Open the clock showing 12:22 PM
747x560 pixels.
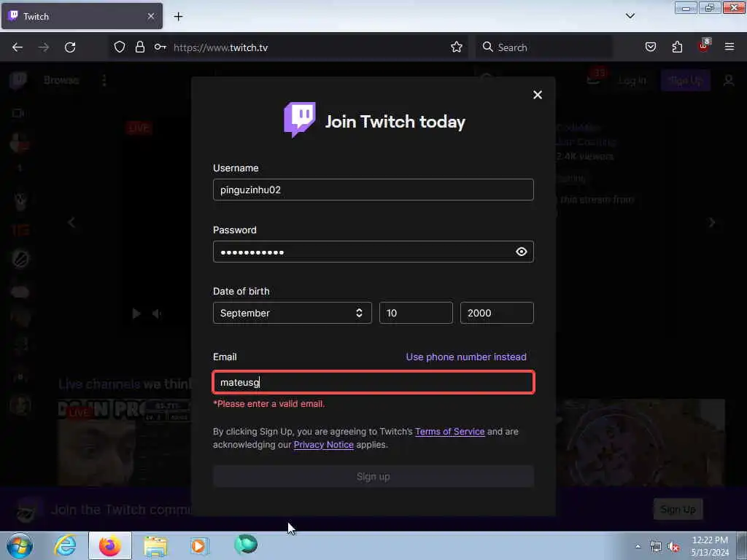710,546
